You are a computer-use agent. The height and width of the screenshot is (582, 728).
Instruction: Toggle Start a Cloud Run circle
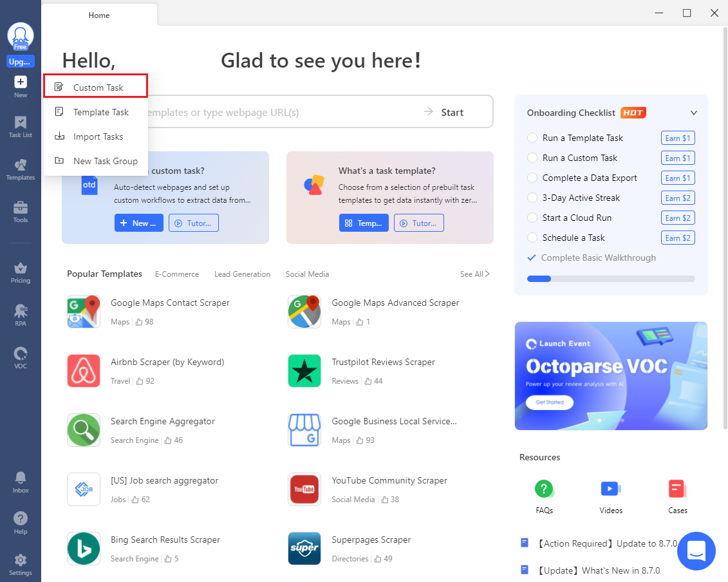coord(532,218)
